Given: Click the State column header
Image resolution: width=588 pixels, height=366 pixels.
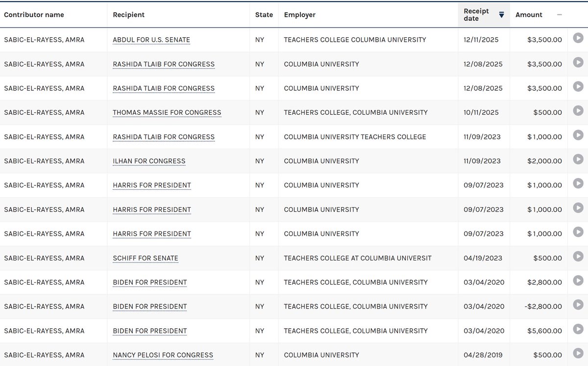Looking at the screenshot, I should pos(264,15).
